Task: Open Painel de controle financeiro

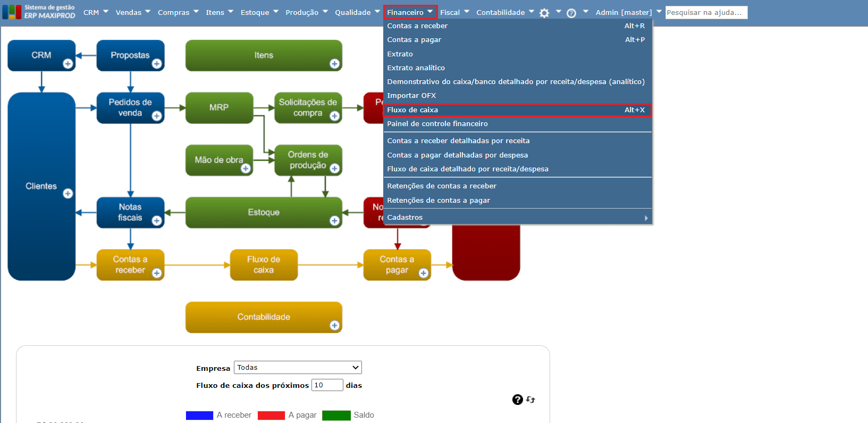Action: pos(517,124)
